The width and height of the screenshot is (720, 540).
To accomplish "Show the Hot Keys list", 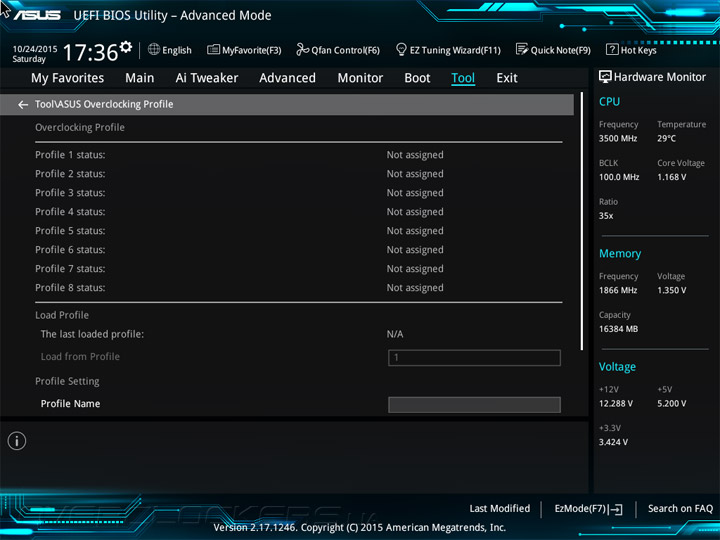I will pos(639,51).
